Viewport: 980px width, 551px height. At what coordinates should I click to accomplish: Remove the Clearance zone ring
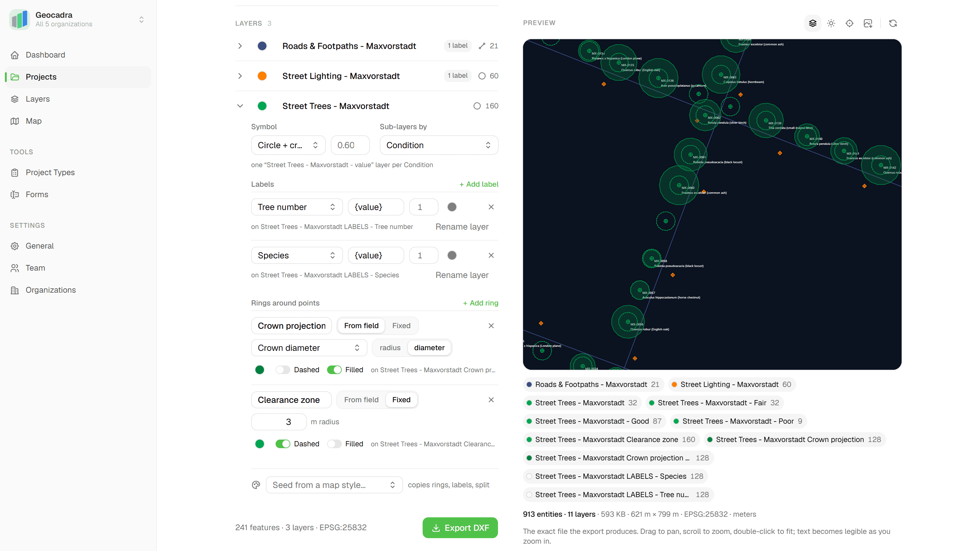click(x=491, y=400)
